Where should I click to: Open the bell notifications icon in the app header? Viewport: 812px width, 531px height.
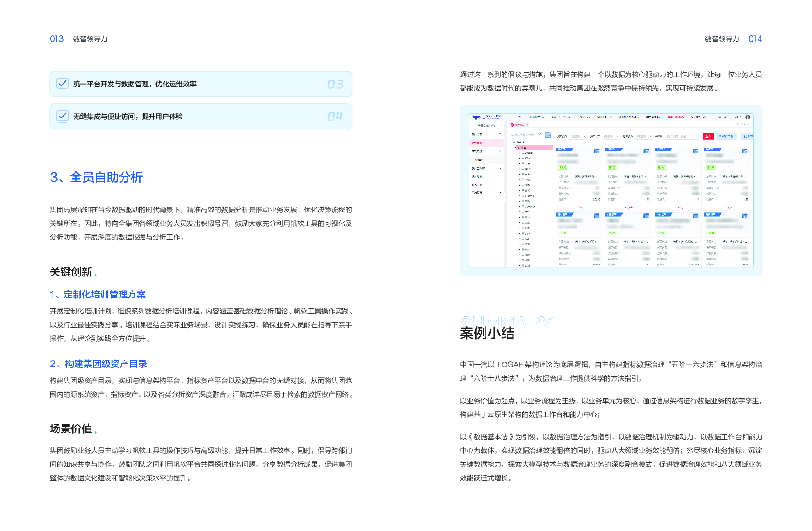[731, 117]
